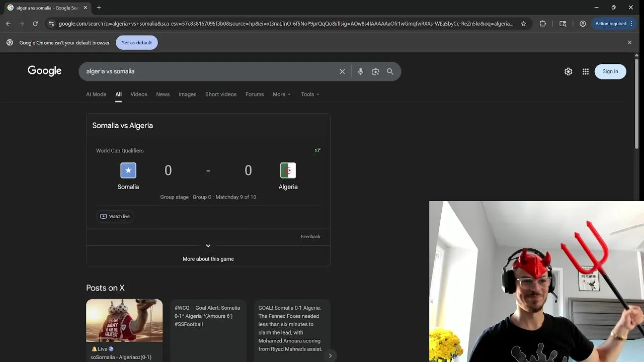Switch to AI Mode tab
Screen dimensions: 644x362
[96, 95]
